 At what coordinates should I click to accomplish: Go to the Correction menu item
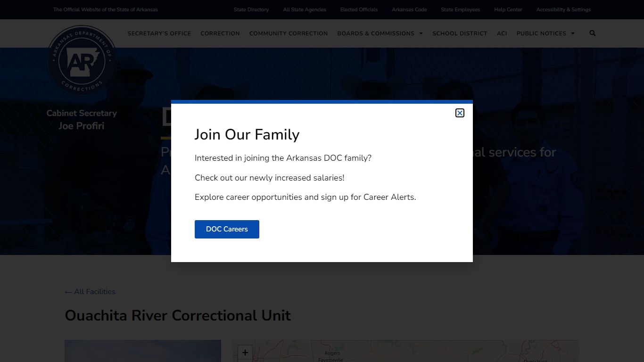(x=220, y=33)
